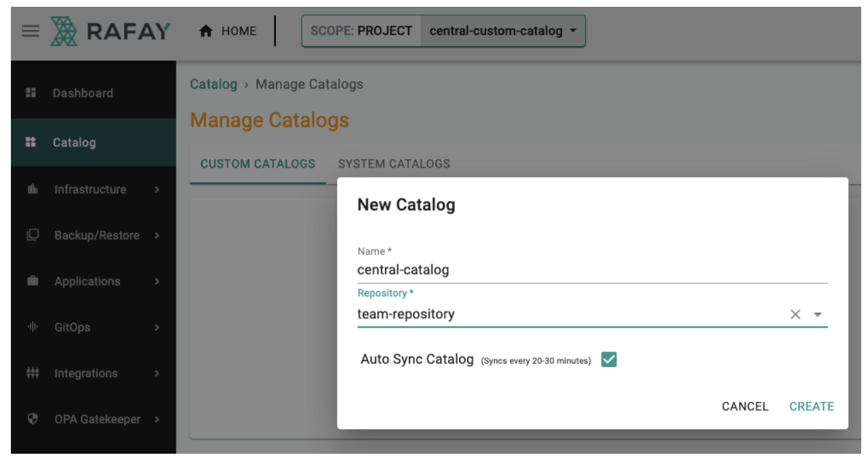Click the Applications briefcase icon

(x=31, y=281)
